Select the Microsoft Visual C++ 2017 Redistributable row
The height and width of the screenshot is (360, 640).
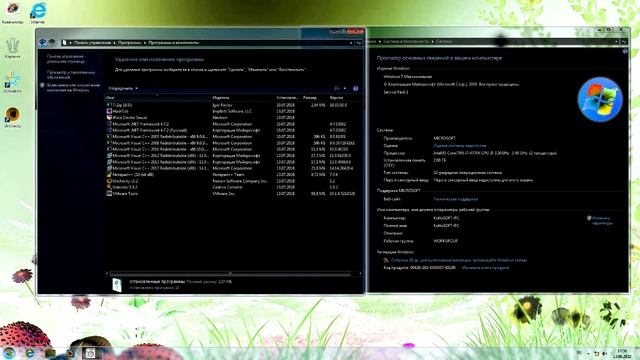(233, 168)
